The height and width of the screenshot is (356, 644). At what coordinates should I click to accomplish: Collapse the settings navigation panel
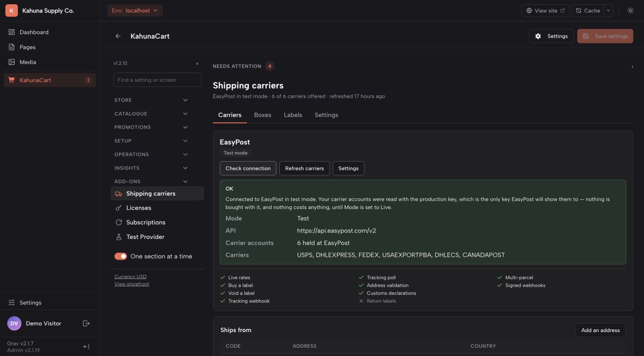click(197, 63)
